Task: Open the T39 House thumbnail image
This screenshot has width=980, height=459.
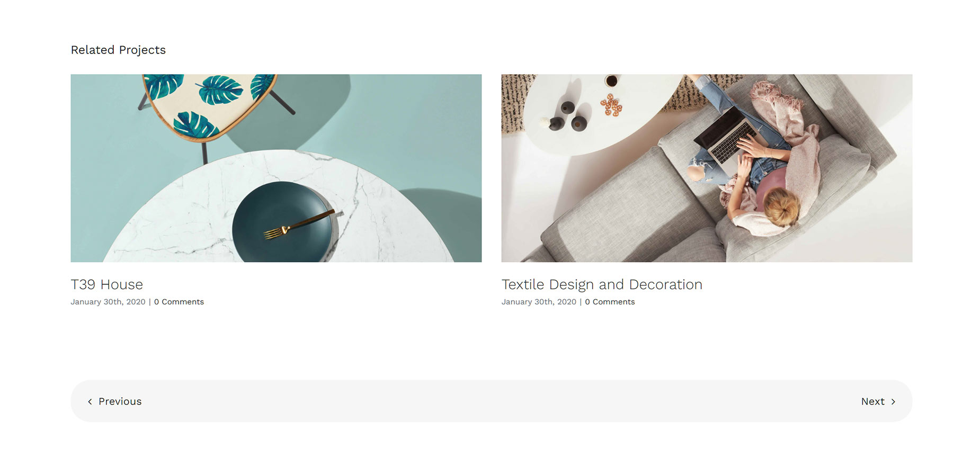Action: click(x=276, y=168)
